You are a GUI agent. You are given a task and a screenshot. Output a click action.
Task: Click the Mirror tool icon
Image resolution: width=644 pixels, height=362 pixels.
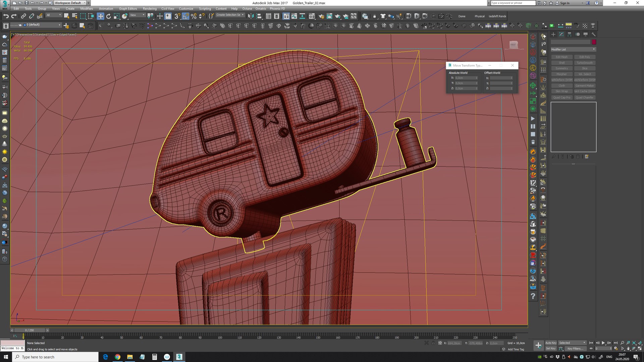(x=251, y=16)
